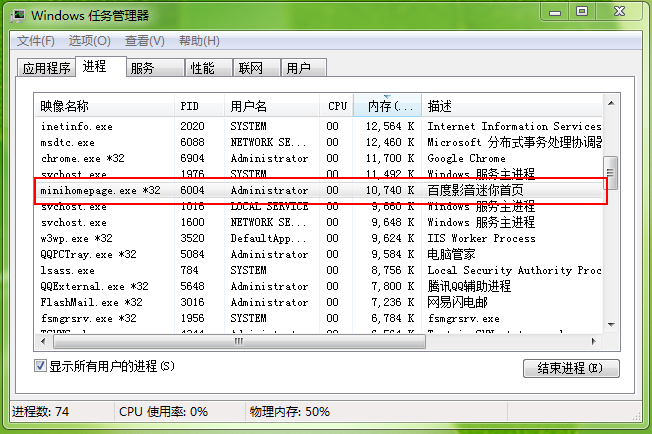Image resolution: width=652 pixels, height=434 pixels.
Task: Sort by 内存 column header
Action: 388,106
